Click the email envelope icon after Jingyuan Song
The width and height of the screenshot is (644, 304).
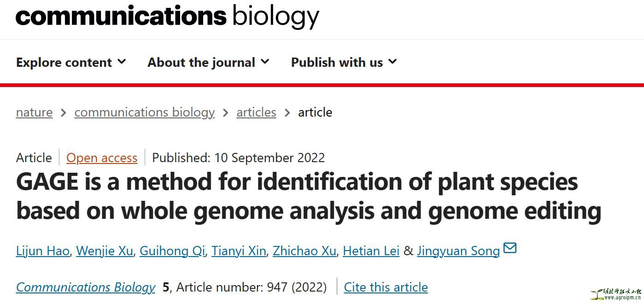click(x=510, y=248)
